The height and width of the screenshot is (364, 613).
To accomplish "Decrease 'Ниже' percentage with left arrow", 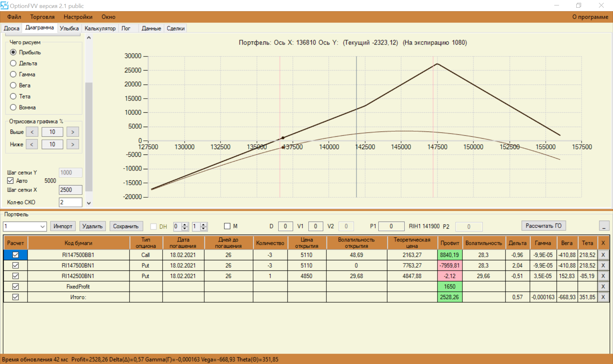I will (x=32, y=144).
